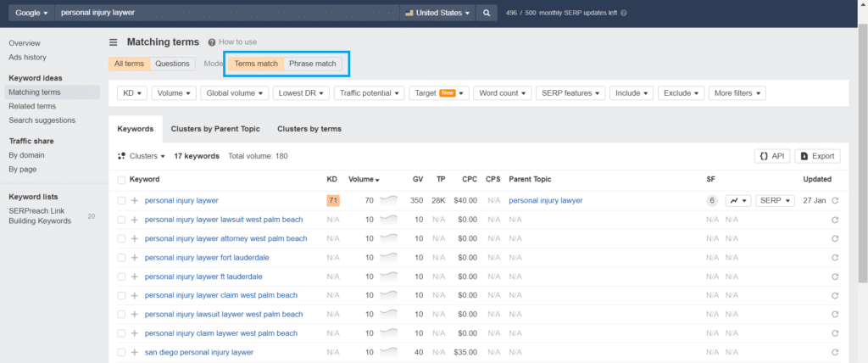Viewport: 868px width, 363px height.
Task: Open SERPreach Link Building Keywords list
Action: click(40, 216)
